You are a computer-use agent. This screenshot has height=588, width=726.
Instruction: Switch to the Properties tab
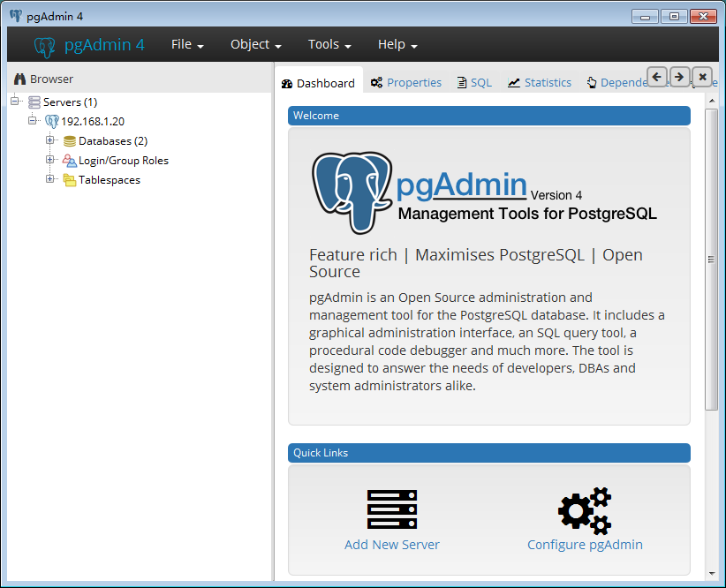tap(406, 83)
